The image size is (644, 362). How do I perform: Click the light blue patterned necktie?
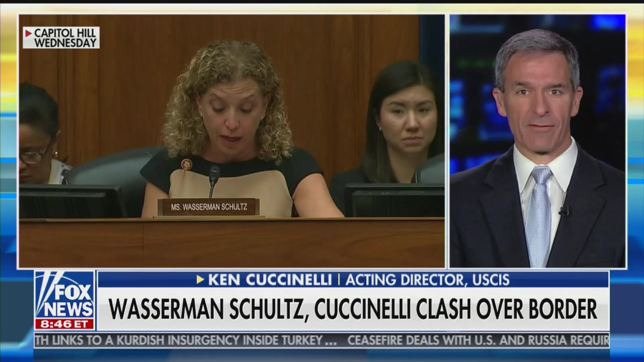[x=539, y=216]
